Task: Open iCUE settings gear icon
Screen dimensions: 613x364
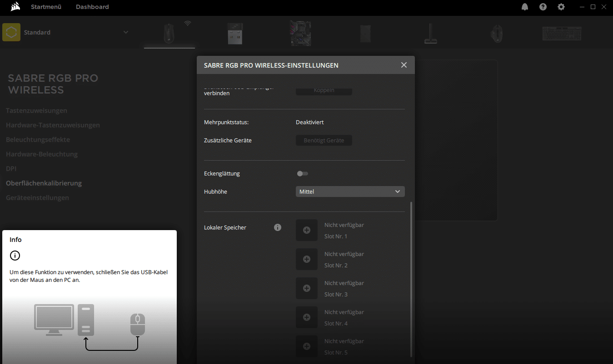Action: click(x=561, y=7)
